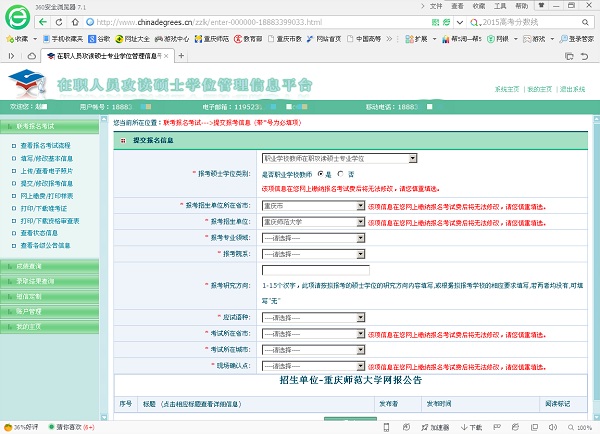
Task: Open the 帮助 menu
Action: (522, 6)
